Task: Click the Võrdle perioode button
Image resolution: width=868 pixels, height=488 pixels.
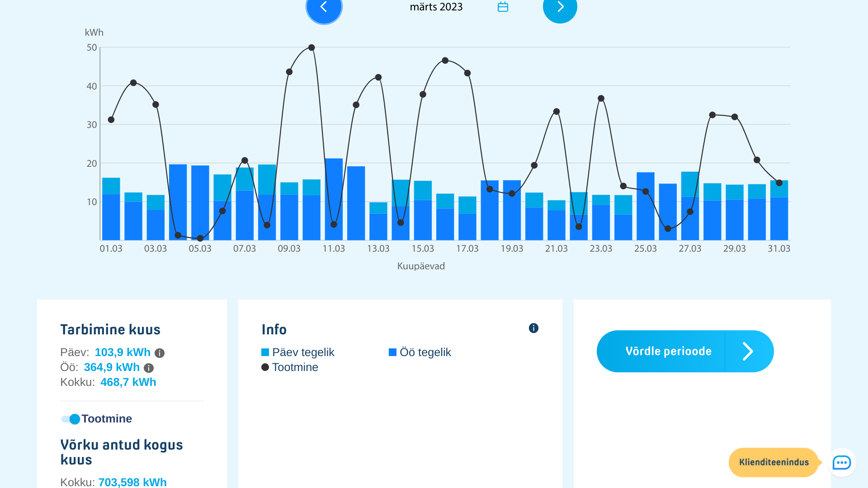Action: coord(668,351)
